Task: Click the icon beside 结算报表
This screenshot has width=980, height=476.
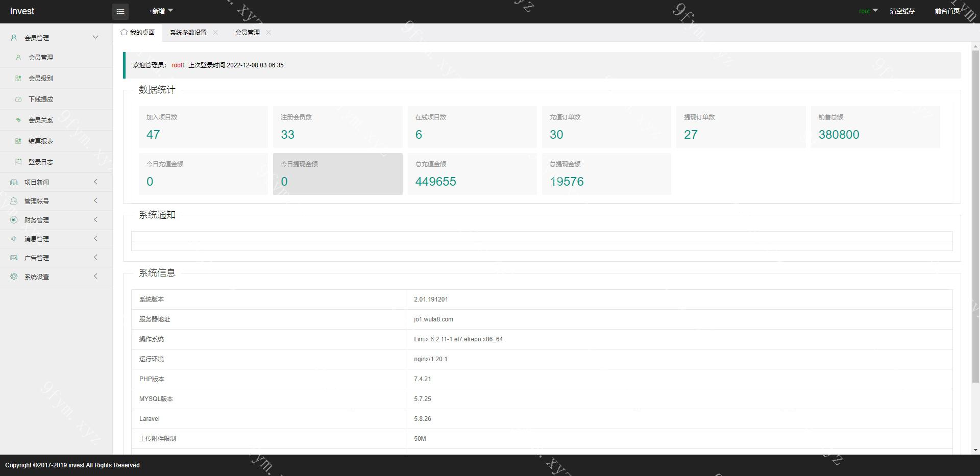Action: tap(18, 141)
